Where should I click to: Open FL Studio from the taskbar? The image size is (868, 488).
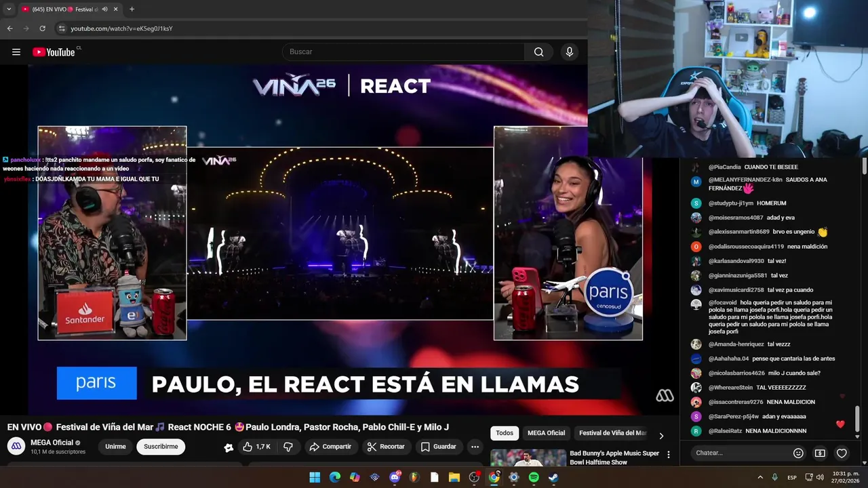tap(414, 477)
